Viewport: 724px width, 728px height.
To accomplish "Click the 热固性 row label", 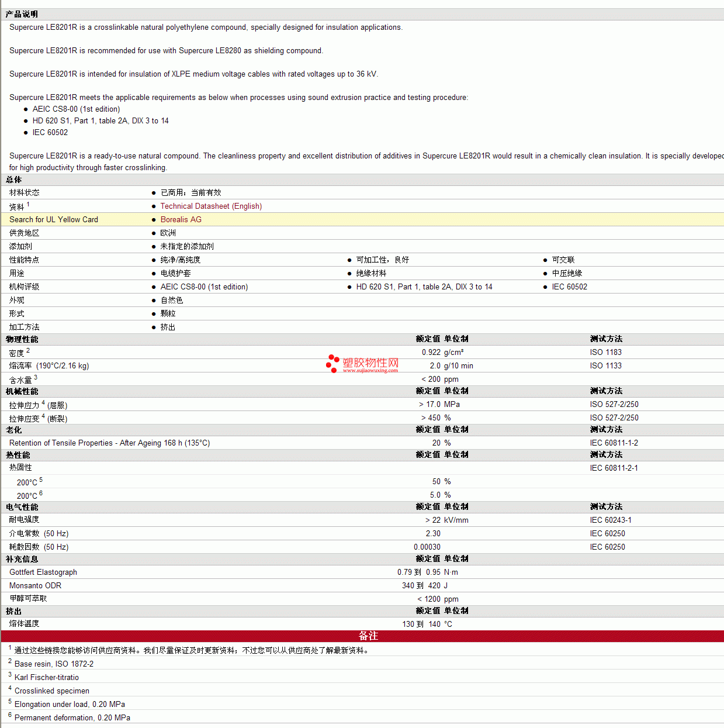I will tap(21, 467).
